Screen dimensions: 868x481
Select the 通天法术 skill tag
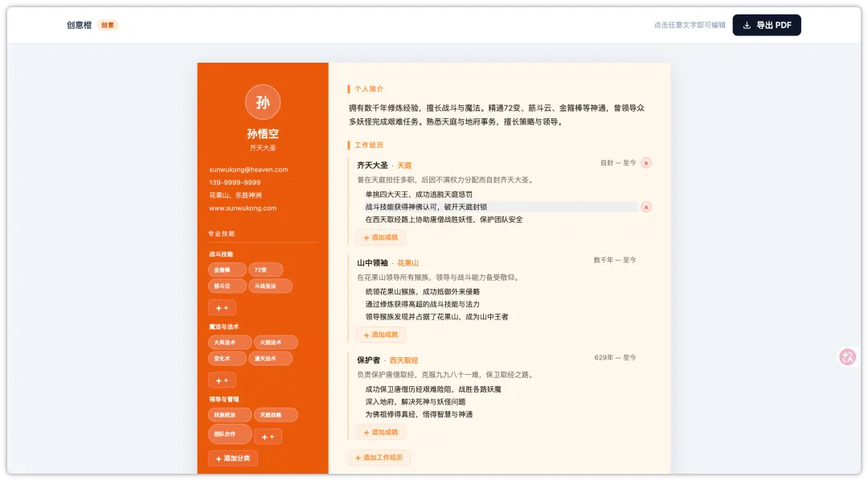(x=270, y=359)
